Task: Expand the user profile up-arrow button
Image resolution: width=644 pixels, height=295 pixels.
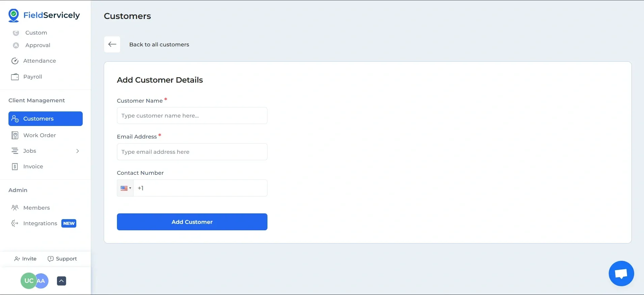Action: pyautogui.click(x=61, y=281)
